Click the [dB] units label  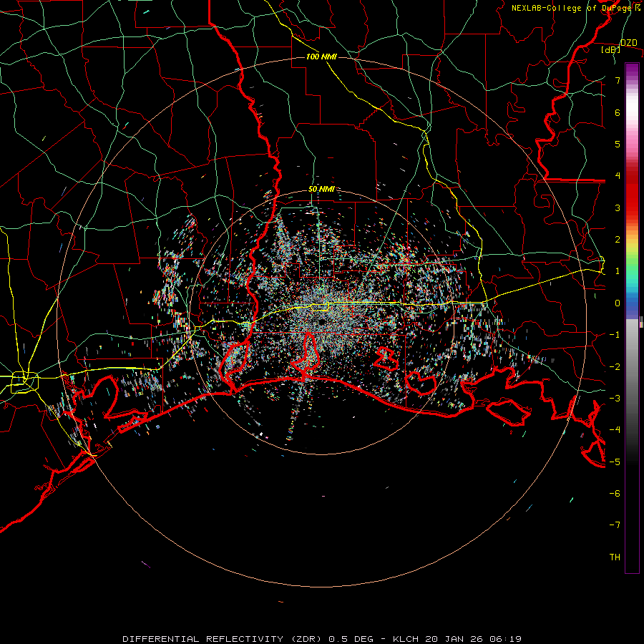(611, 50)
